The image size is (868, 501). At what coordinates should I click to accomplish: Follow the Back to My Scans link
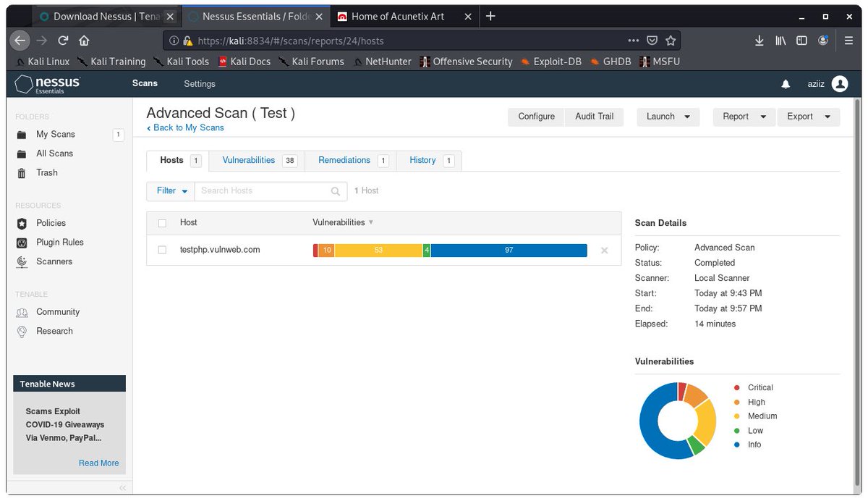click(x=185, y=128)
